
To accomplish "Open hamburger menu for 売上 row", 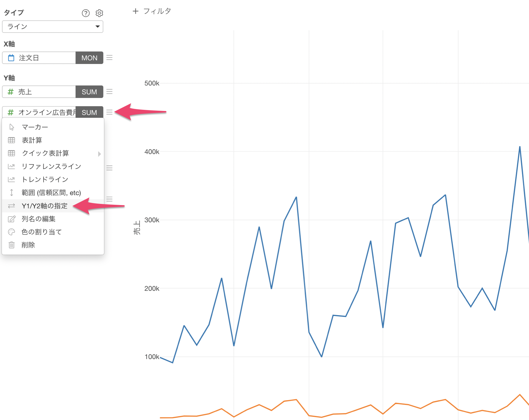I will point(109,91).
